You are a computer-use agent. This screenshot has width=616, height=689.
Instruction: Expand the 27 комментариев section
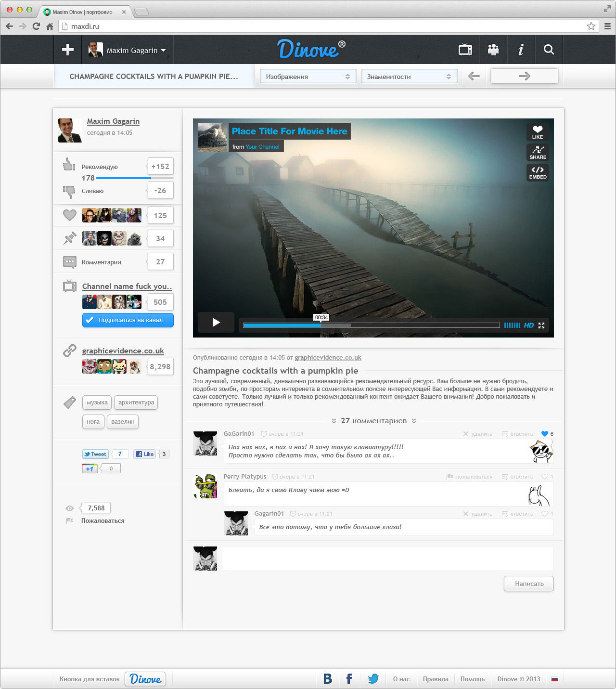coord(374,421)
